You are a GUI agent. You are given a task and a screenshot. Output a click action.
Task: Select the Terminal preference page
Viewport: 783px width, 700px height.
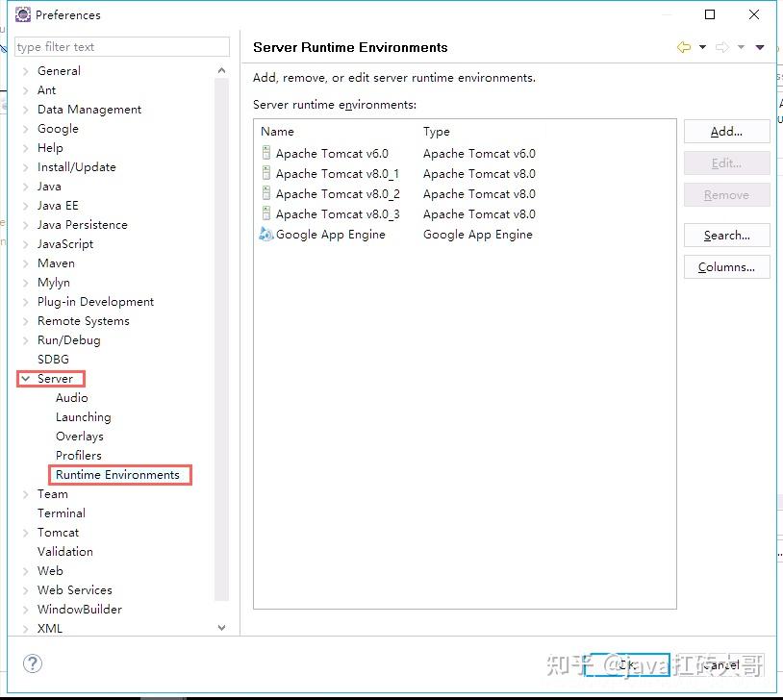[x=62, y=513]
